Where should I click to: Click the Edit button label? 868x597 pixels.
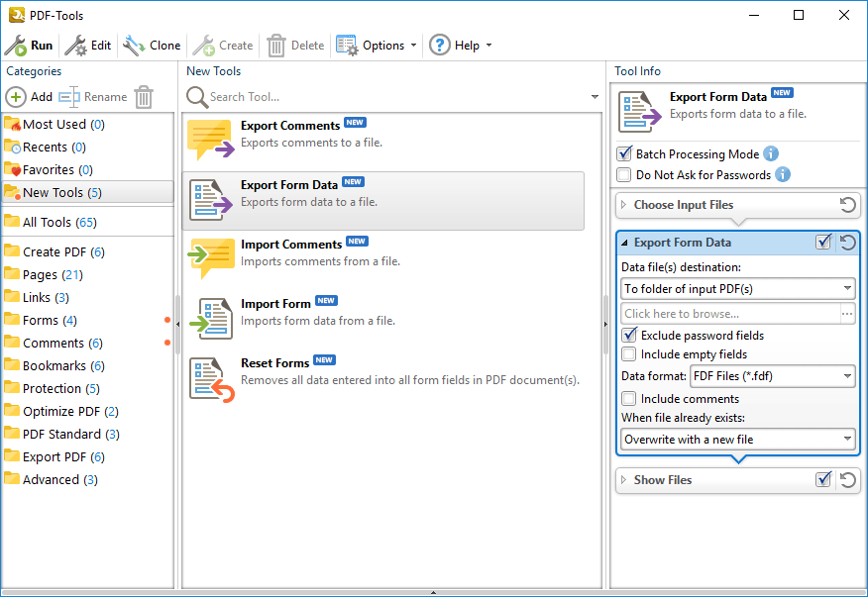click(x=101, y=46)
